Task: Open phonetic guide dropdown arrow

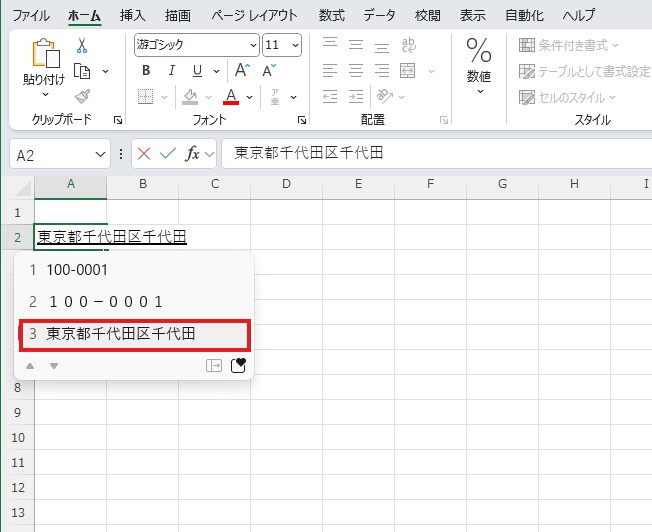Action: (294, 97)
